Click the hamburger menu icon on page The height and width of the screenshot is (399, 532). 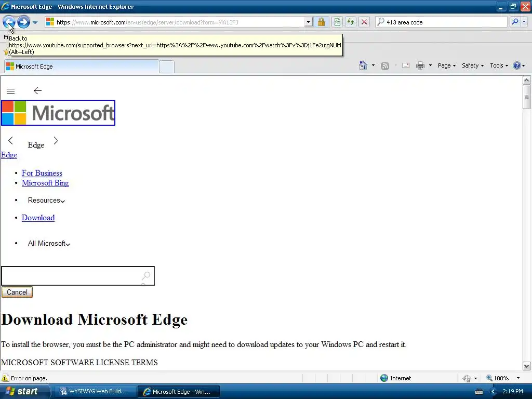[10, 91]
